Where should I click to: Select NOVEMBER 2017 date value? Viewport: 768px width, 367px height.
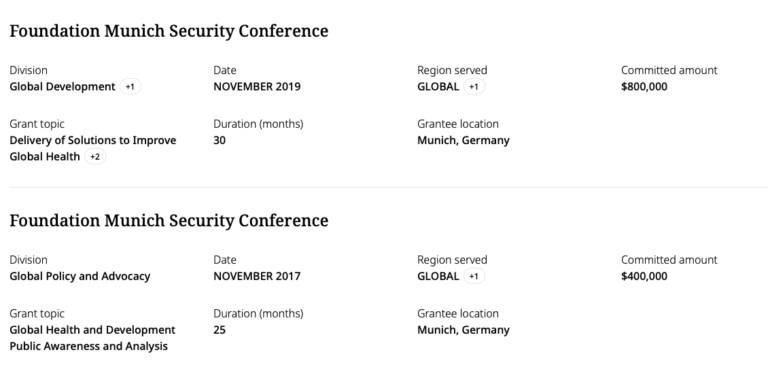pyautogui.click(x=257, y=276)
